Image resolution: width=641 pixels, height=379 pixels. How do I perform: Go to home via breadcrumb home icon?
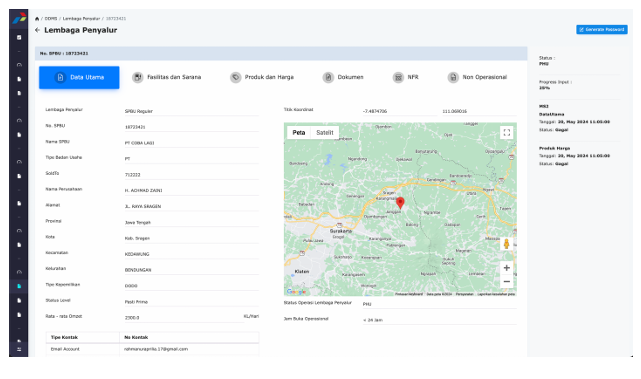click(37, 19)
